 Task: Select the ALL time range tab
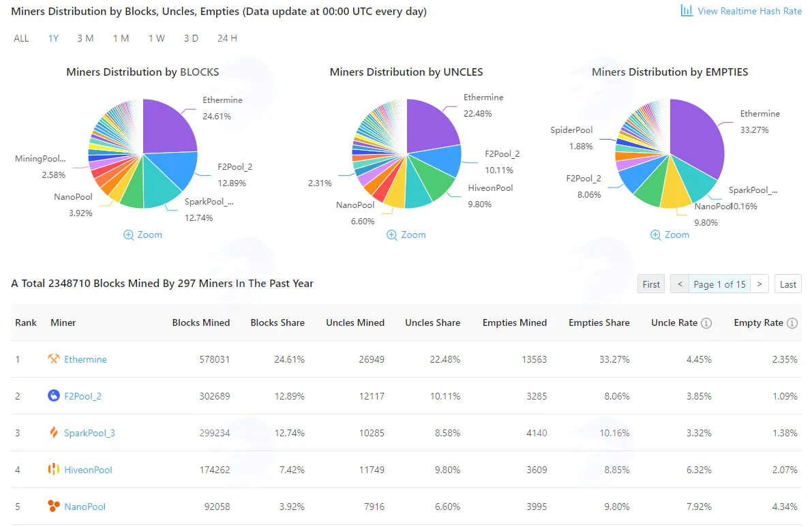tap(21, 38)
